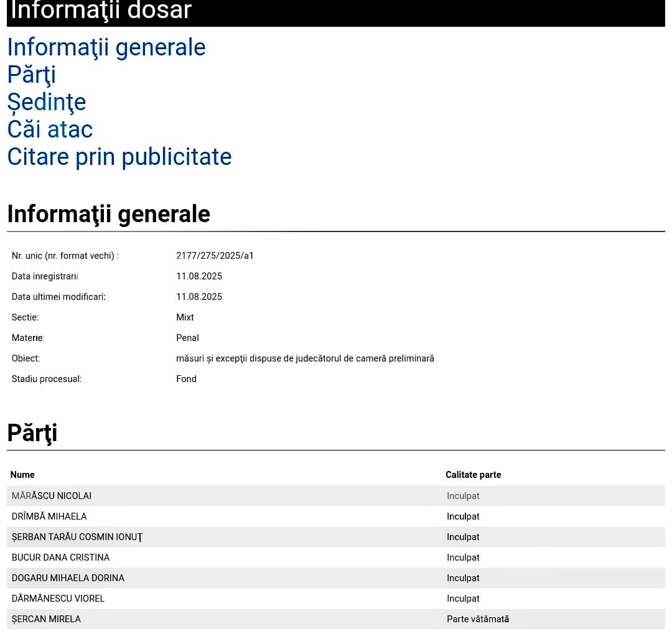Click the Părți section heading
The image size is (672, 644).
point(32,432)
